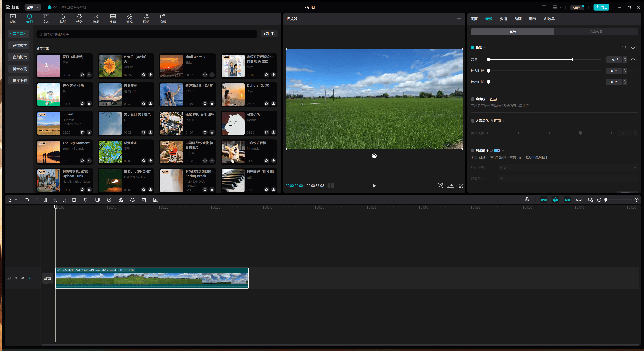Click the 封面 cover button
This screenshot has height=351, width=644.
47,278
